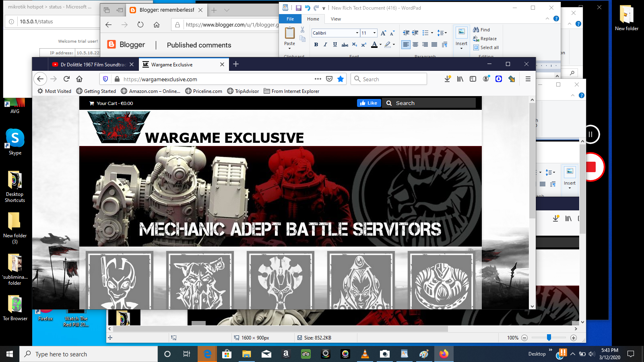Click the blue bookmark star in Firefox
644x362 pixels.
tap(341, 79)
